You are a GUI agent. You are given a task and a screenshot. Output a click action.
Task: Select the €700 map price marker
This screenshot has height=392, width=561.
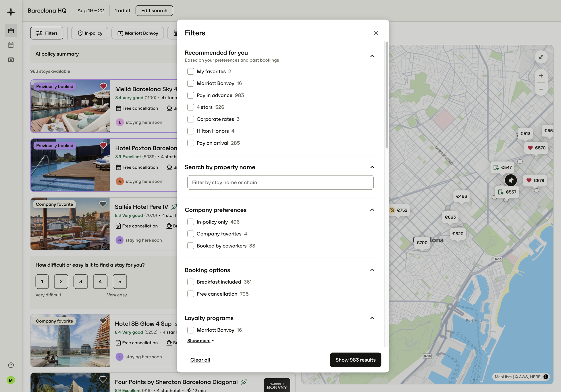(422, 243)
